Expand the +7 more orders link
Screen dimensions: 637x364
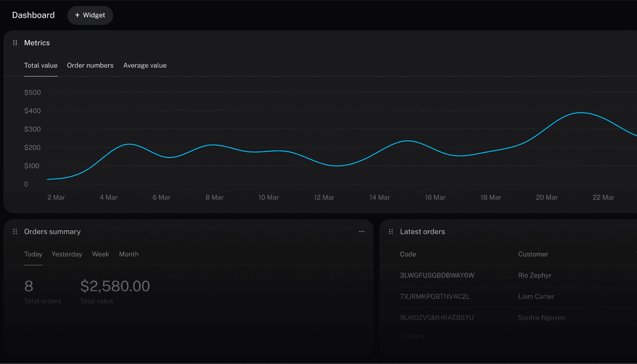[x=412, y=337]
